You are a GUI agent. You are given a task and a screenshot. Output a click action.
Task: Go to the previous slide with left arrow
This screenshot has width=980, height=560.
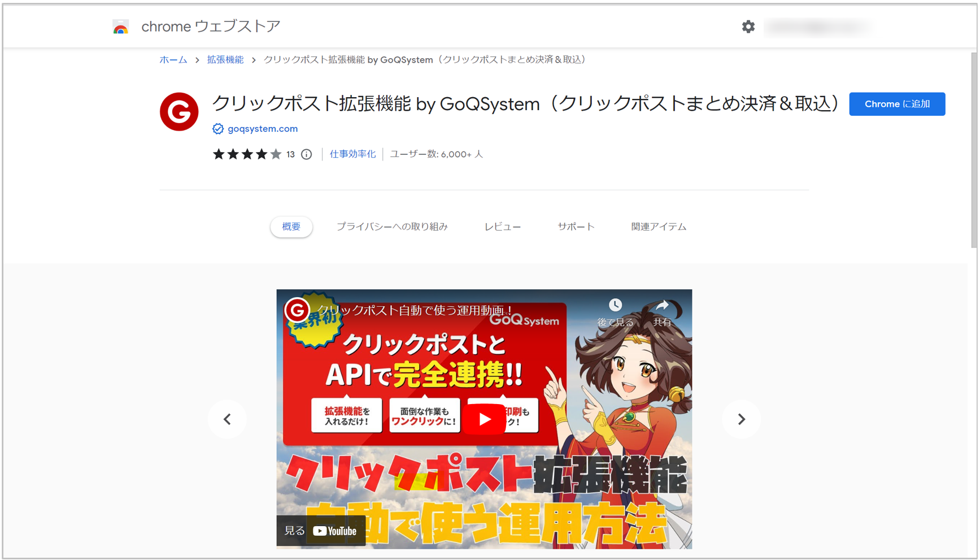pyautogui.click(x=227, y=419)
